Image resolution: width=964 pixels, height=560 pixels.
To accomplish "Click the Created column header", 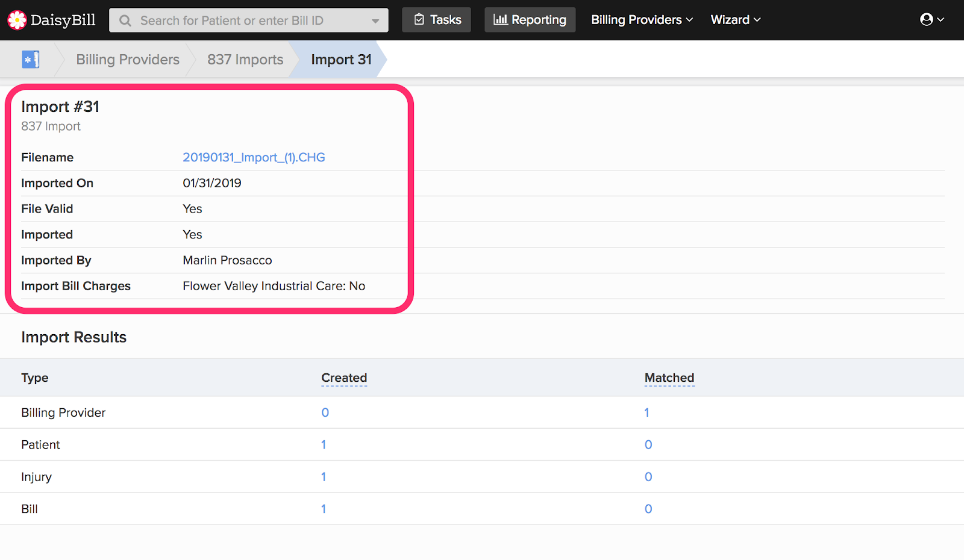I will 344,378.
